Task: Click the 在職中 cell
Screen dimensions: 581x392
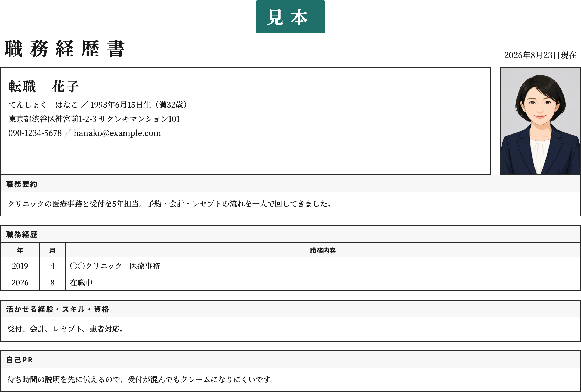Action: tap(323, 282)
